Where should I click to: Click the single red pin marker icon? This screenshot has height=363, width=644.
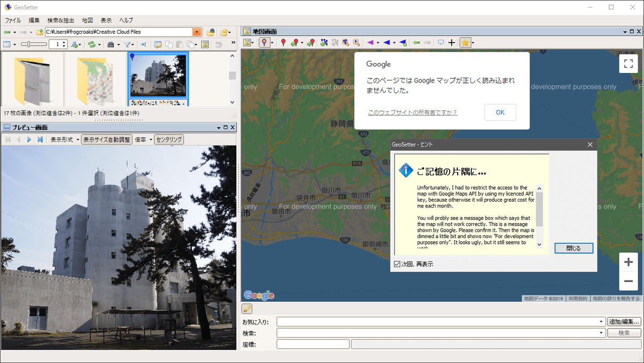click(x=283, y=42)
